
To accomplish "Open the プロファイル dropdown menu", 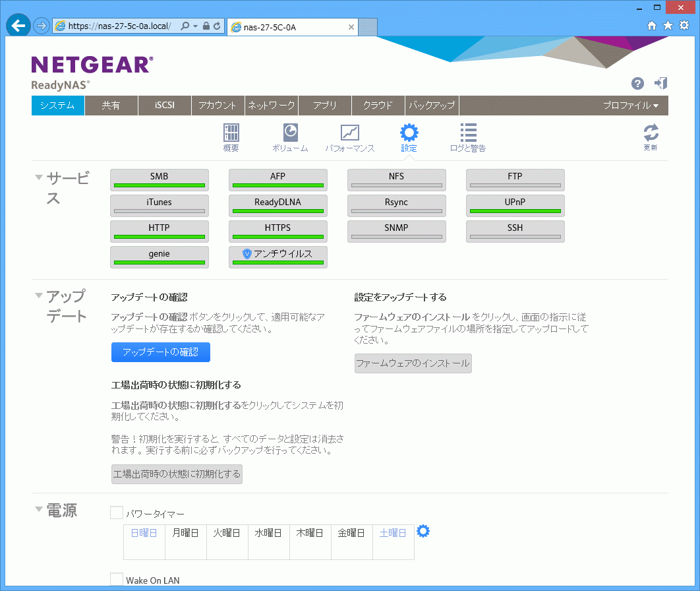I will 630,106.
